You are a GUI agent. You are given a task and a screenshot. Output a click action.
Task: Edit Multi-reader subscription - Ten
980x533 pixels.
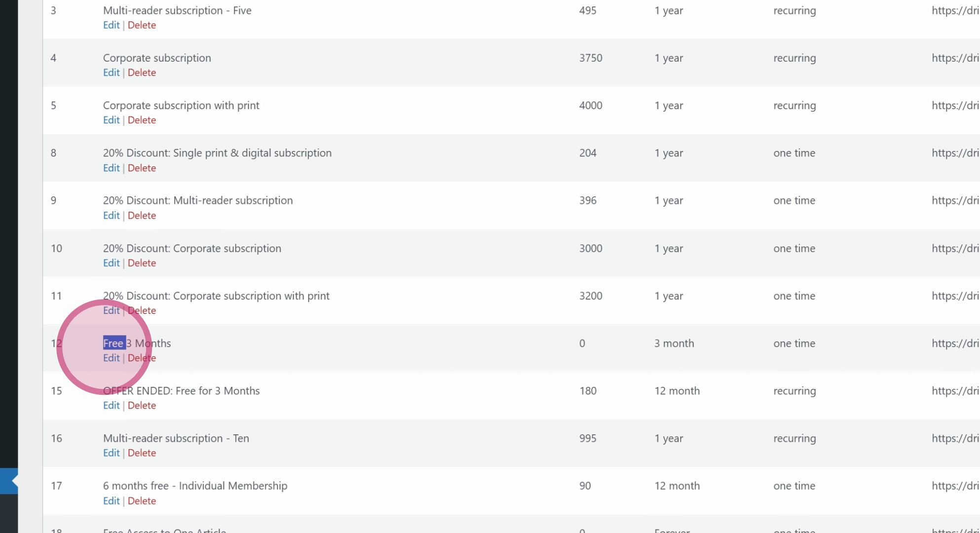[x=112, y=453]
